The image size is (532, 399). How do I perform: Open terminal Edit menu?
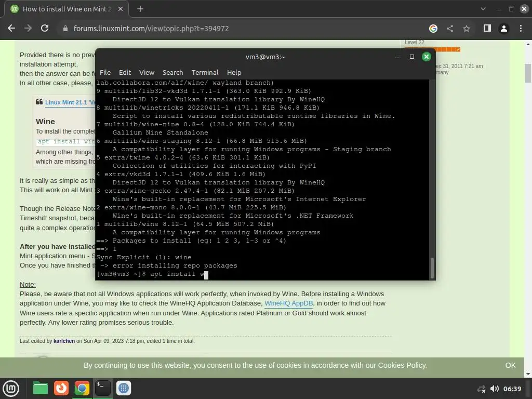pyautogui.click(x=125, y=72)
